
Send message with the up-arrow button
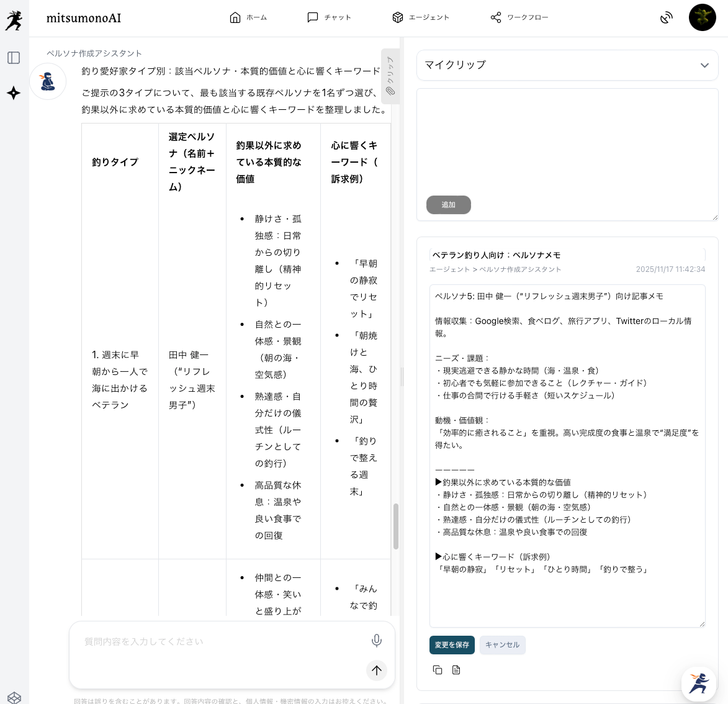coord(376,670)
